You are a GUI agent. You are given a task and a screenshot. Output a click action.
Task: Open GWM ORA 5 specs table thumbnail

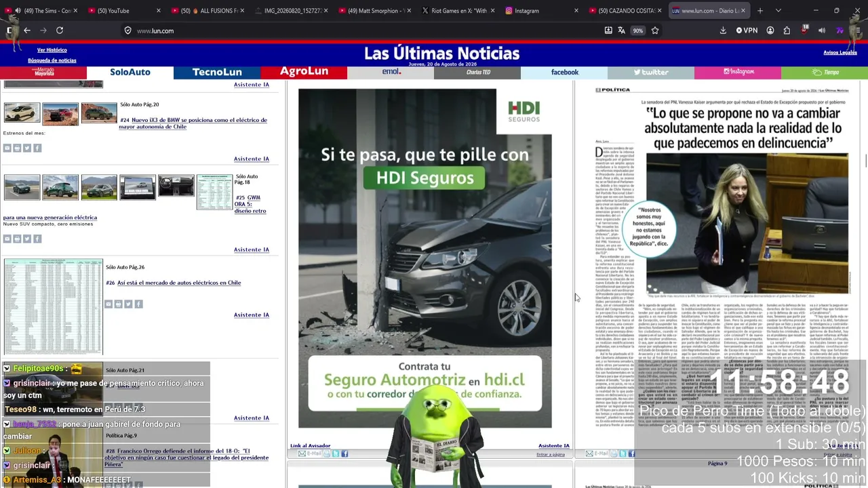tap(214, 192)
